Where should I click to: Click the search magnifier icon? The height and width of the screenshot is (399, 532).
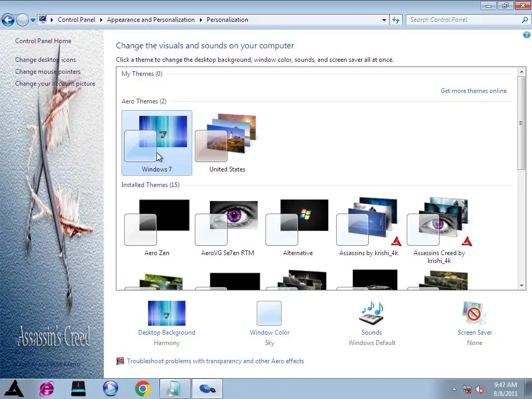point(525,20)
